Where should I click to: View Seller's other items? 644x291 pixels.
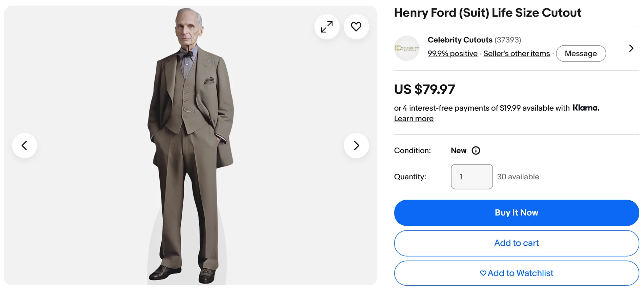pyautogui.click(x=517, y=53)
